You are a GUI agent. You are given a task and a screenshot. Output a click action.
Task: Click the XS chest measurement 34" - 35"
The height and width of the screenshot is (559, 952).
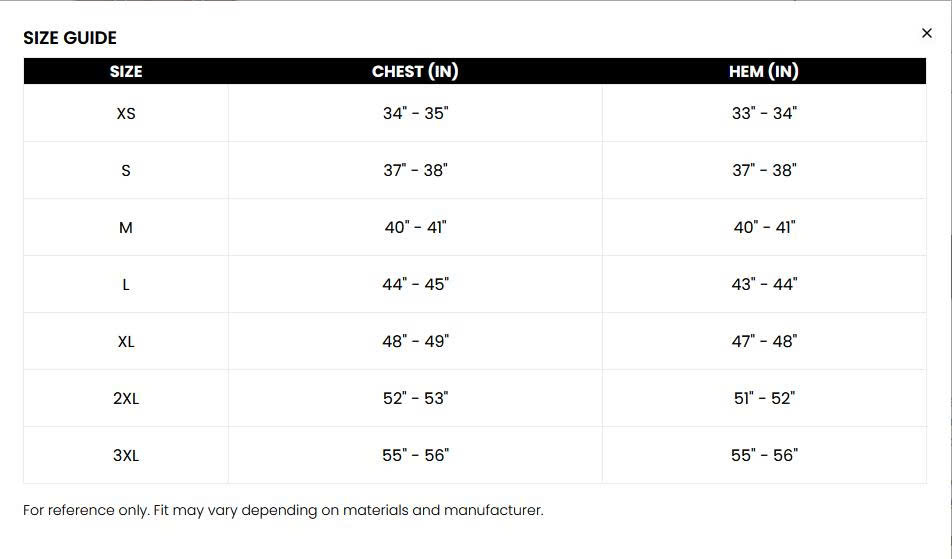point(415,114)
